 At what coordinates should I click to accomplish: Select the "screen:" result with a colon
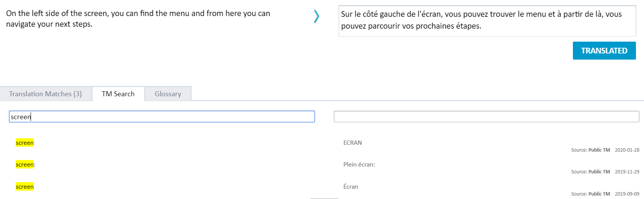[x=25, y=165]
